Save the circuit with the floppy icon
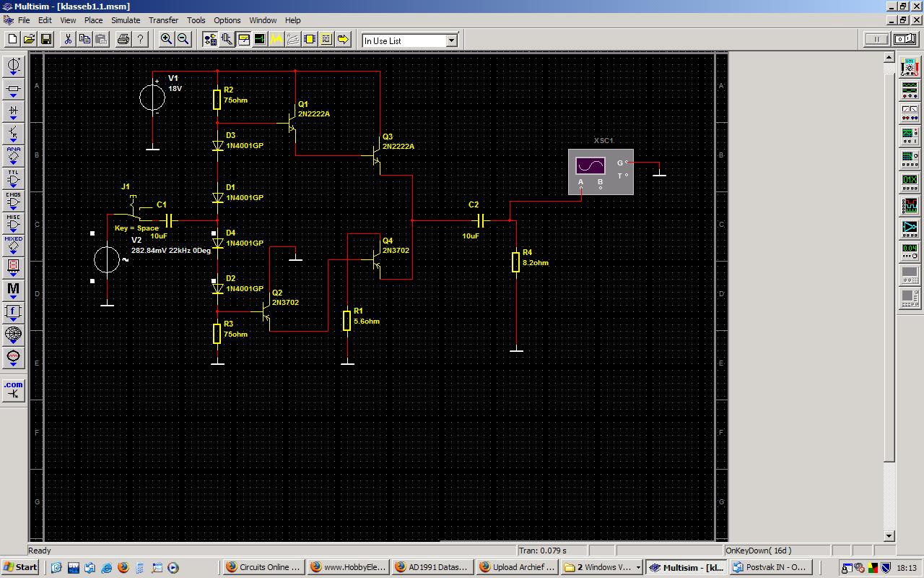Viewport: 924px width, 578px height. tap(45, 39)
